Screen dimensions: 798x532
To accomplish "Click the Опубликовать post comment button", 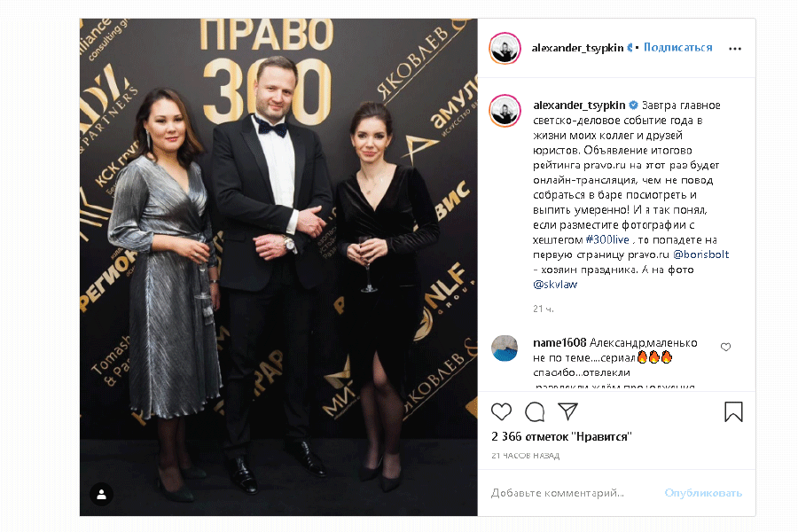I will pos(703,493).
